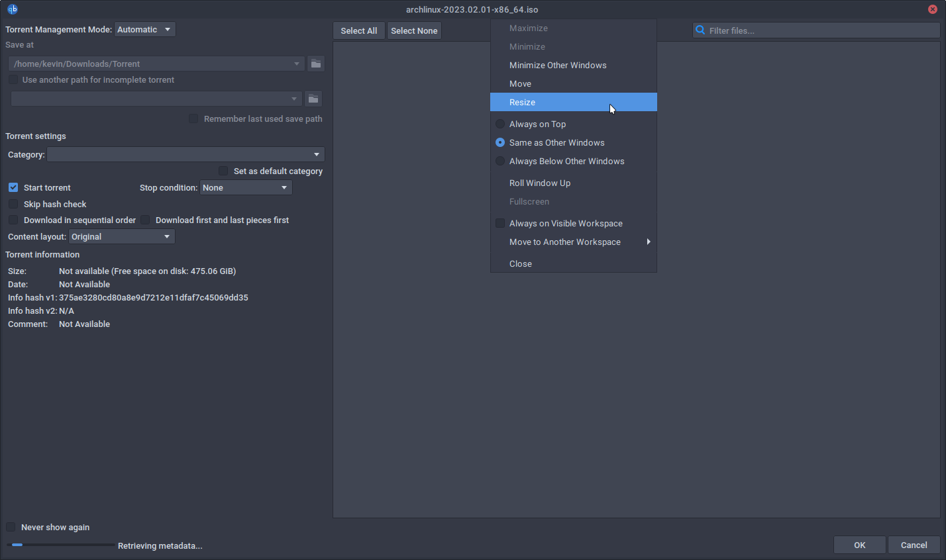Image resolution: width=946 pixels, height=560 pixels.
Task: Select the Always on Top radio option
Action: [500, 124]
